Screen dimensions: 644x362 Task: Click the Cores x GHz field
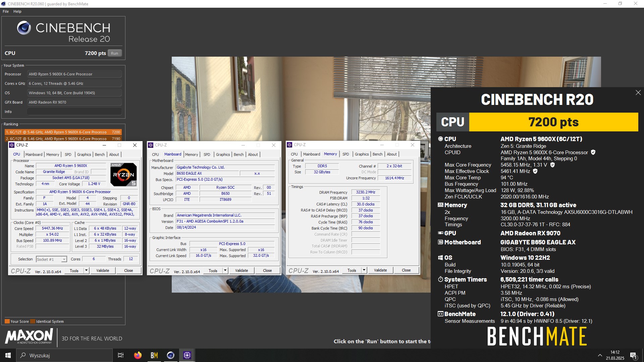click(x=74, y=83)
